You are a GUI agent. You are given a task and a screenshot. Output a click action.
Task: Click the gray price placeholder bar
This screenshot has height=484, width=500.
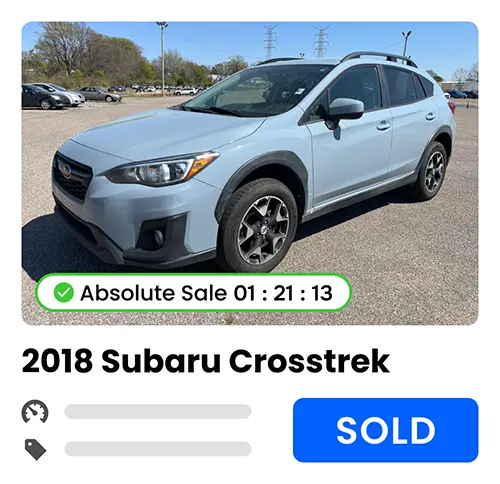[158, 449]
